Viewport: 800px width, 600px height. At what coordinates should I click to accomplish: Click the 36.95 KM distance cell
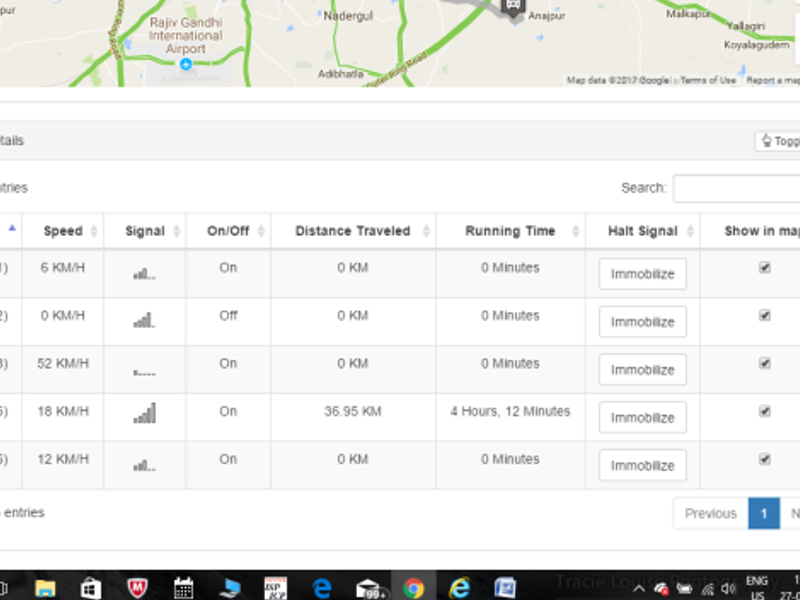coord(353,411)
